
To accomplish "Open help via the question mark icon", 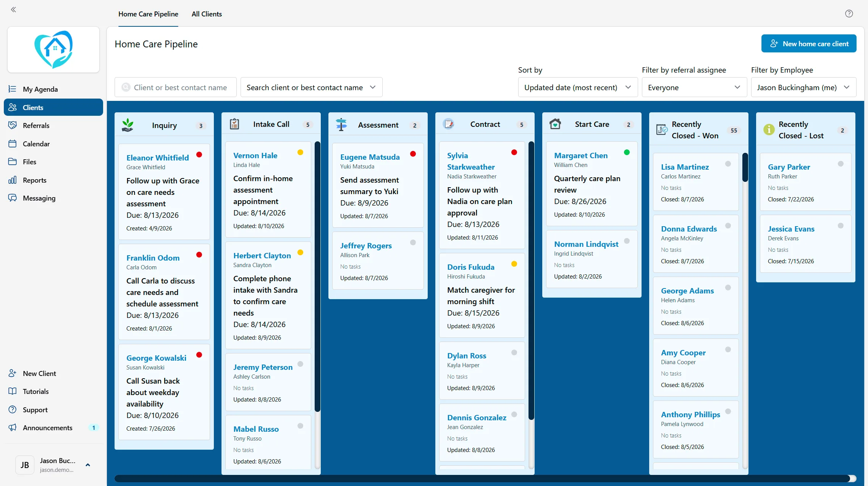I will tap(849, 14).
